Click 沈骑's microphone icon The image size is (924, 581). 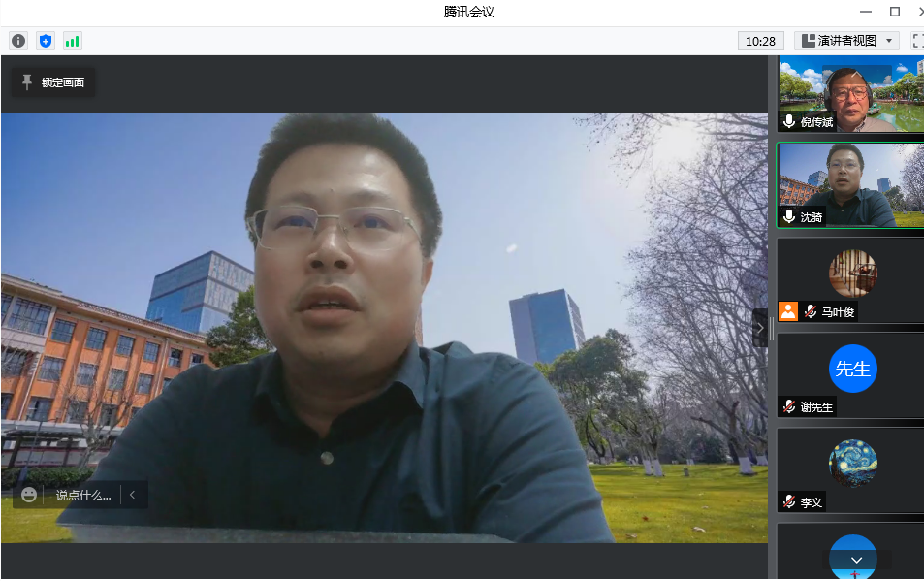click(x=790, y=217)
